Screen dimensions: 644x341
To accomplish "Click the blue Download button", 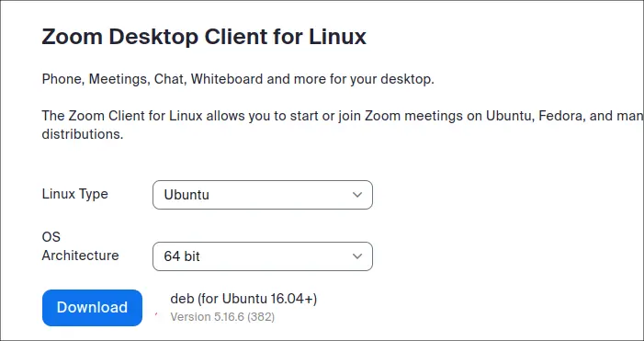I will [92, 308].
